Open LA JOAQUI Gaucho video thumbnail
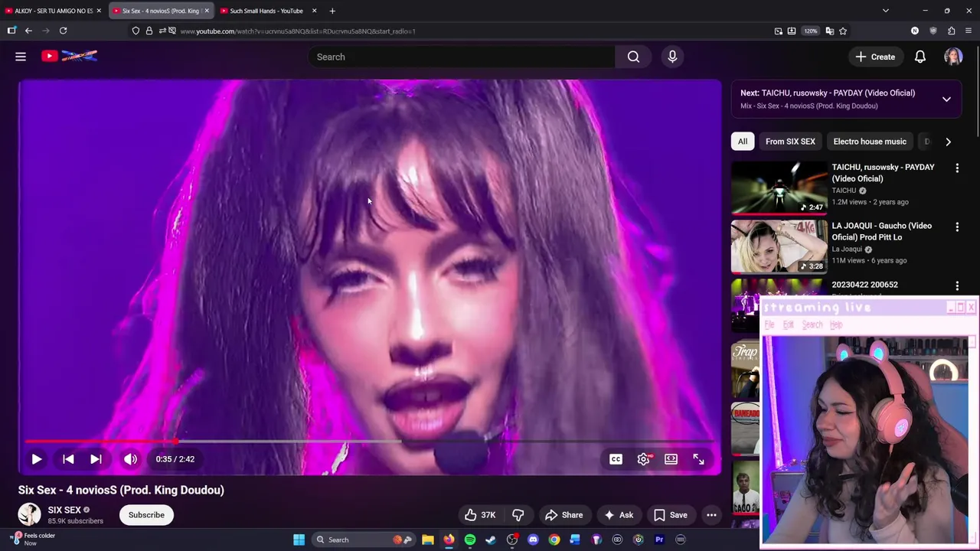This screenshot has width=980, height=551. pyautogui.click(x=779, y=246)
